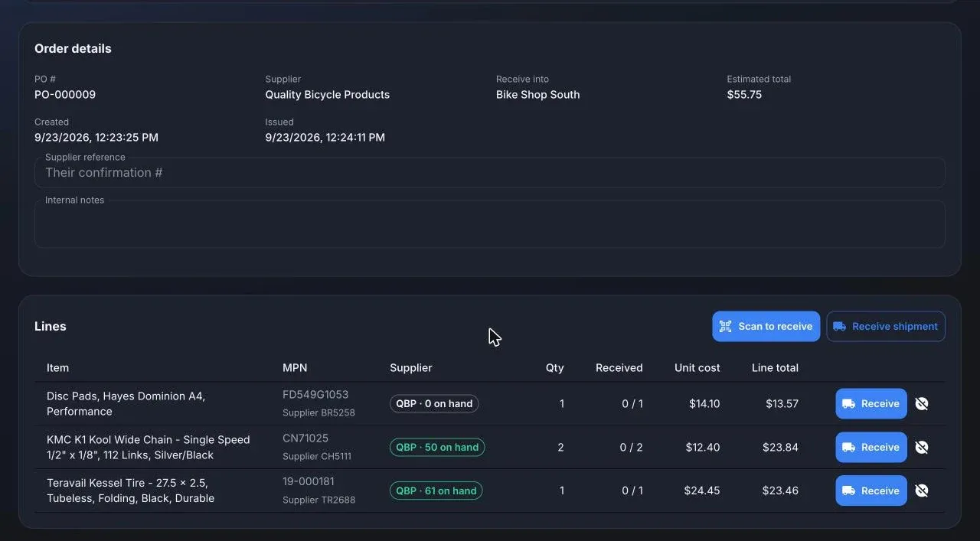The width and height of the screenshot is (980, 541).
Task: Click the Supplier column header in Lines table
Action: [411, 367]
